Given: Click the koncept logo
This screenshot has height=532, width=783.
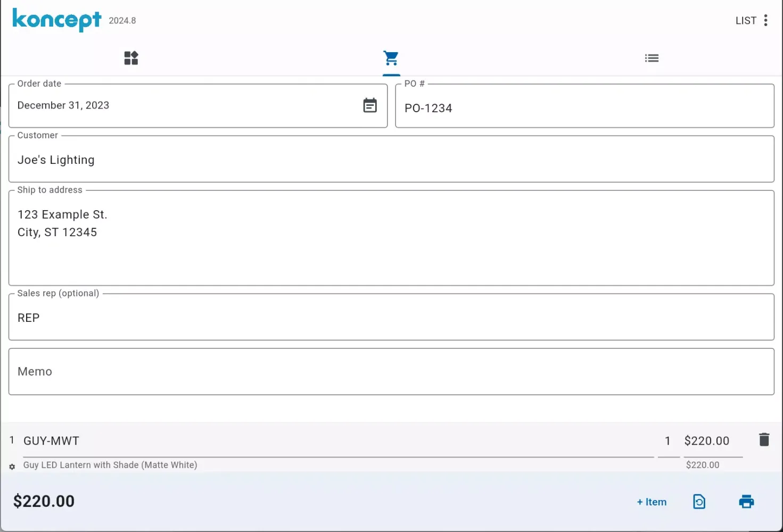Looking at the screenshot, I should point(56,20).
